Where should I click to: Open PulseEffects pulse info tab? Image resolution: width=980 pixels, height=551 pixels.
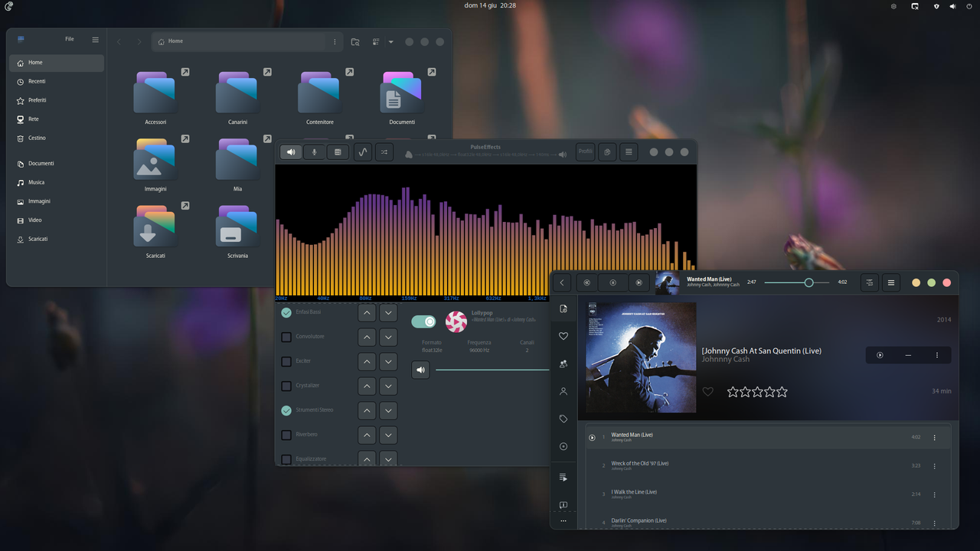[x=338, y=152]
